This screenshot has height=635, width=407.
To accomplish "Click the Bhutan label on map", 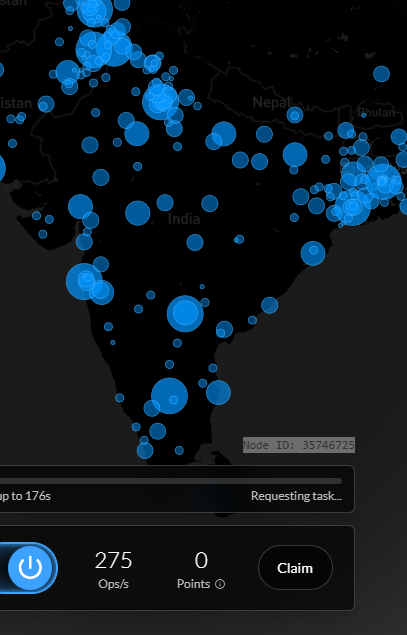I will [376, 112].
